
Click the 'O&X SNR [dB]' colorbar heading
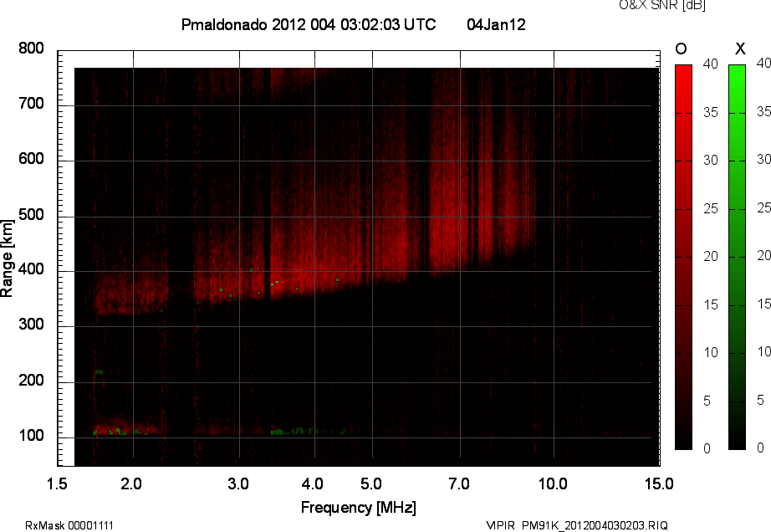(x=661, y=5)
